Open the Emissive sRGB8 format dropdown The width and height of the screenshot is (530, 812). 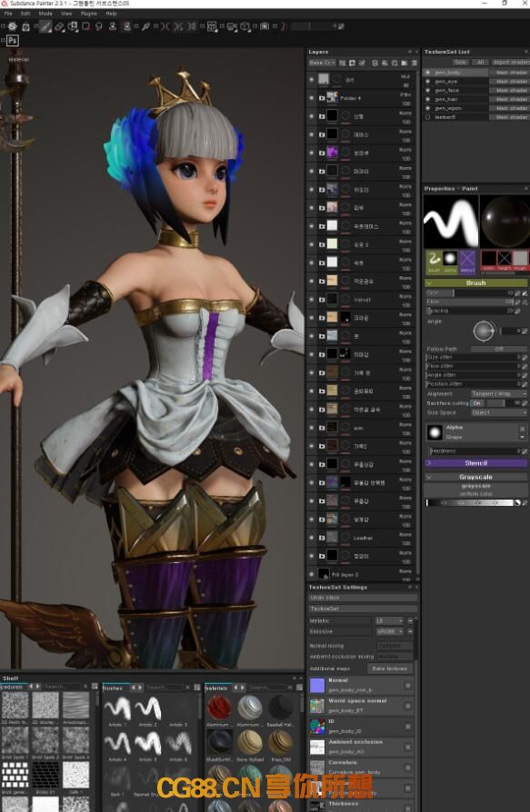[389, 632]
